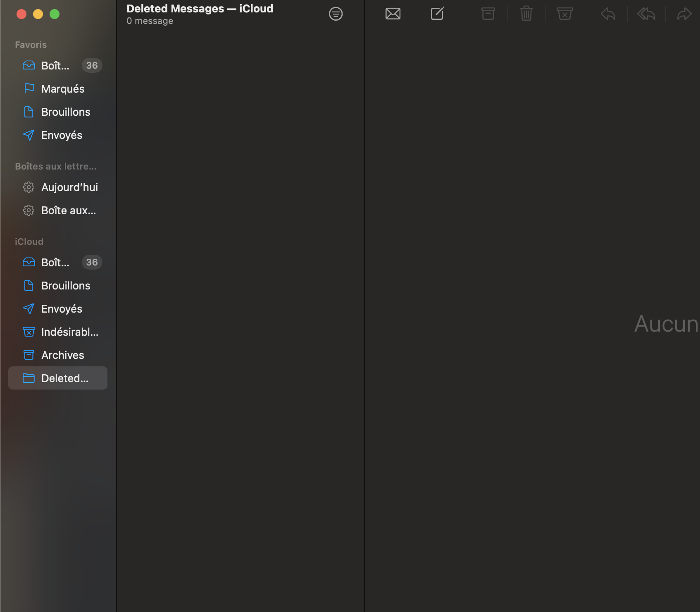Viewport: 700px width, 612px height.
Task: Collapse the iCloud section header
Action: (29, 241)
